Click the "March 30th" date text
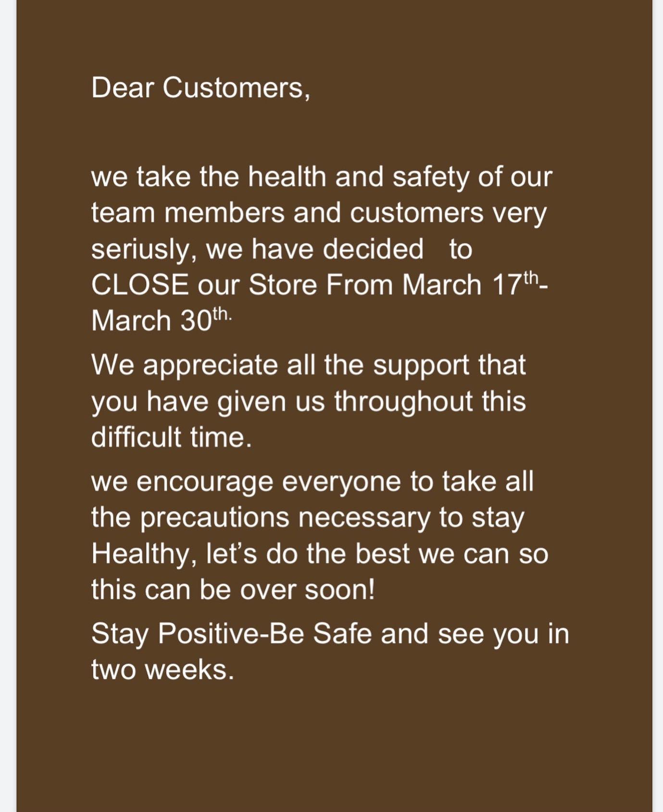 point(161,320)
